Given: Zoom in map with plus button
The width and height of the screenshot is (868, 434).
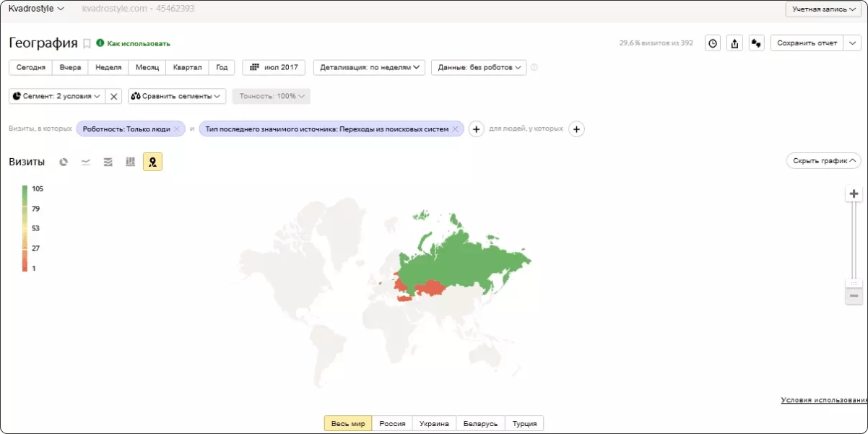Looking at the screenshot, I should (x=854, y=194).
